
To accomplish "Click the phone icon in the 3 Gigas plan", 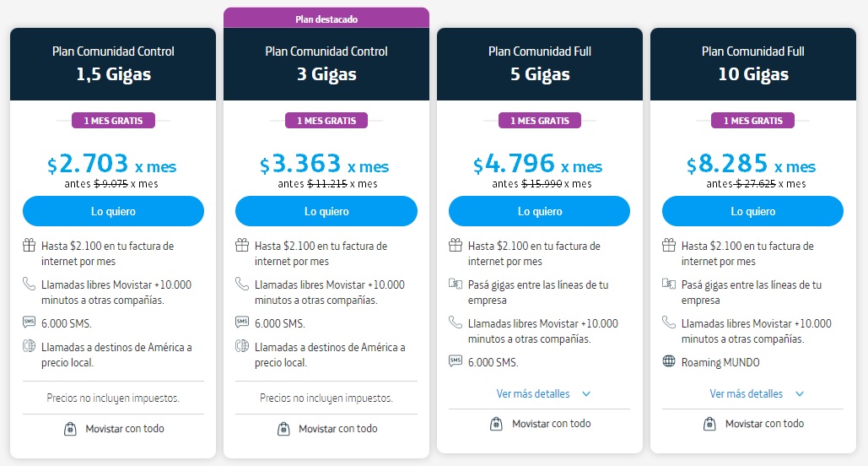I will (242, 284).
